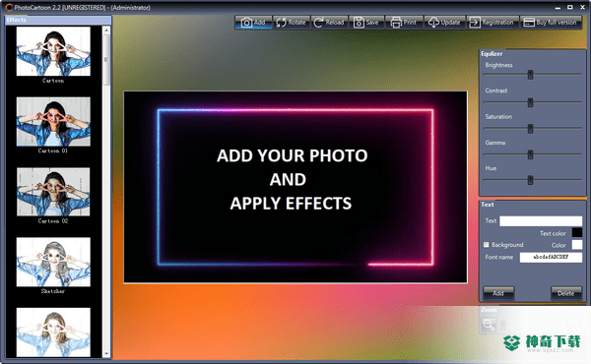Select the Cartoon effect thumbnail
Image resolution: width=591 pixels, height=364 pixels.
(x=53, y=51)
